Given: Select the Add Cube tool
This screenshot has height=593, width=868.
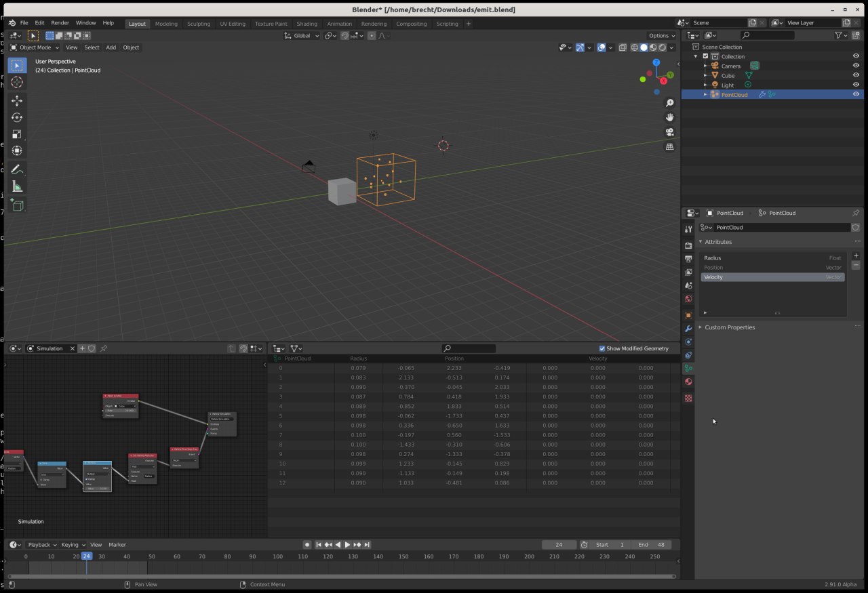Looking at the screenshot, I should [x=17, y=205].
